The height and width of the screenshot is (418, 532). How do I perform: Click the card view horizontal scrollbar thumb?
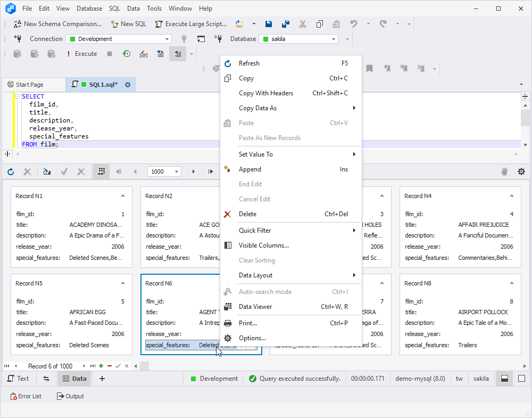pyautogui.click(x=145, y=366)
